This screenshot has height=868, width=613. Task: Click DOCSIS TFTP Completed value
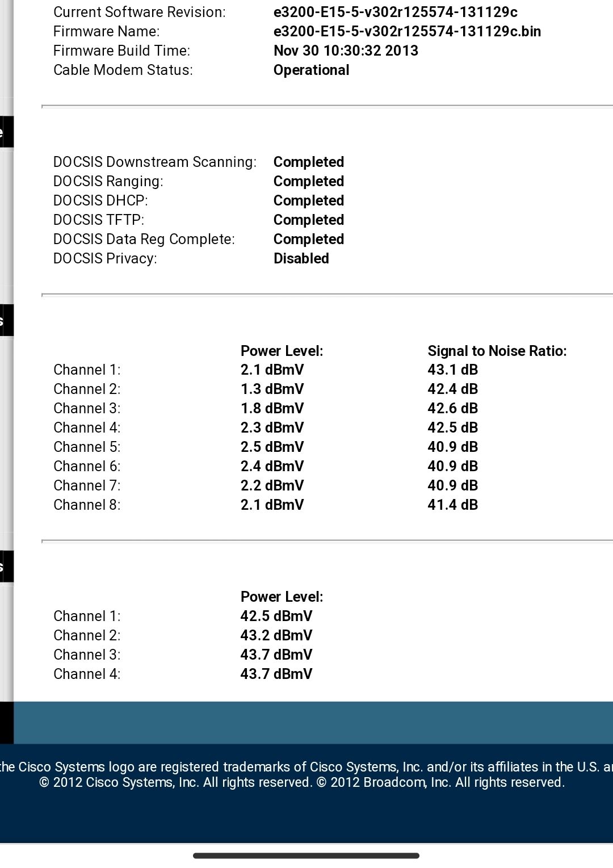309,220
